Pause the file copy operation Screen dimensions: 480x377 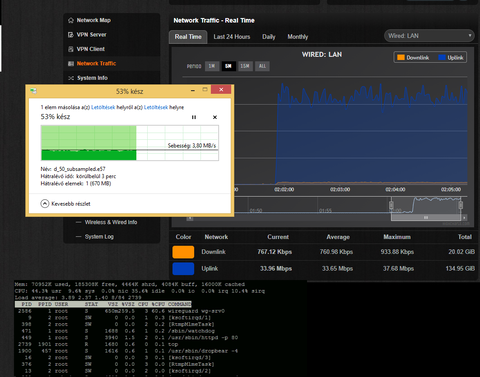click(x=194, y=117)
